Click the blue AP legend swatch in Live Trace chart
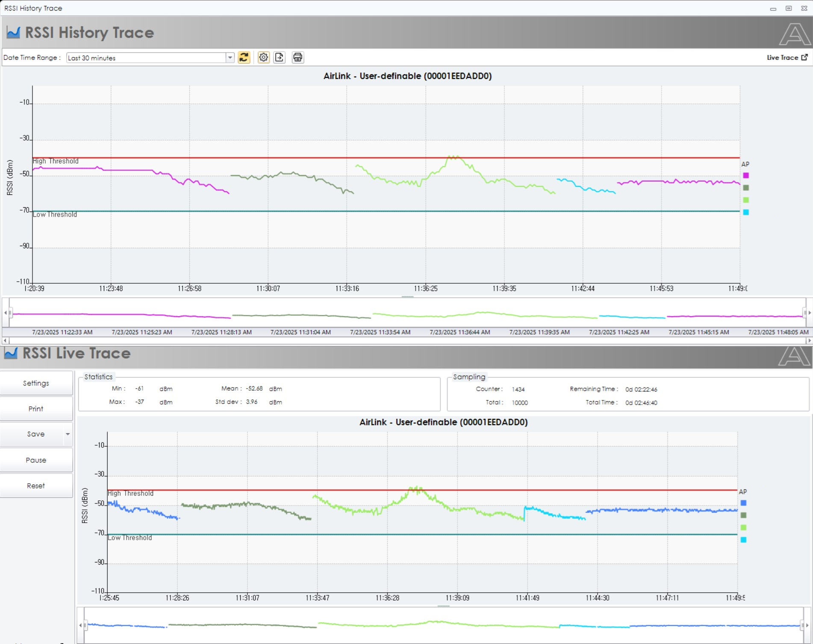Image resolution: width=813 pixels, height=644 pixels. 743,503
